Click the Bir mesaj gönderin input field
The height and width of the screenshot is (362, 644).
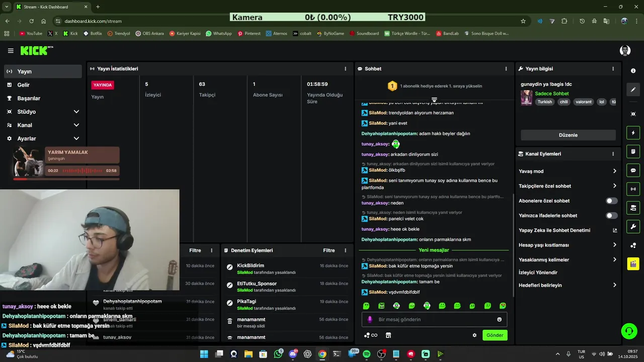434,319
